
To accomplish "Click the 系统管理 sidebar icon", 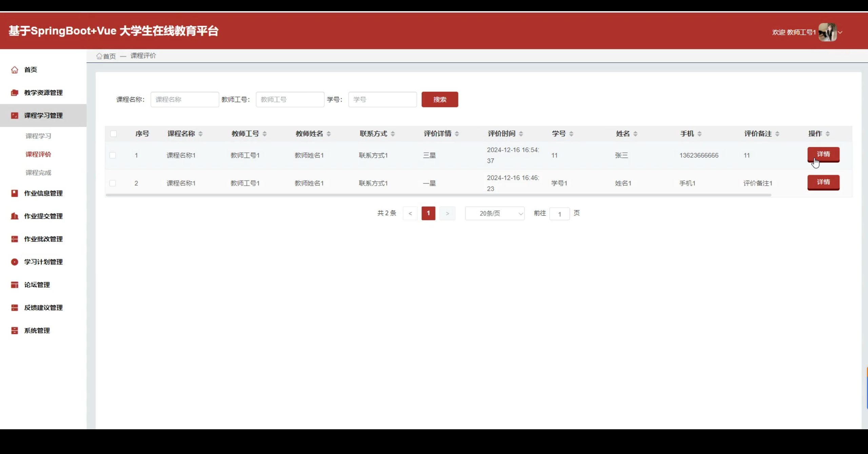I will [15, 331].
